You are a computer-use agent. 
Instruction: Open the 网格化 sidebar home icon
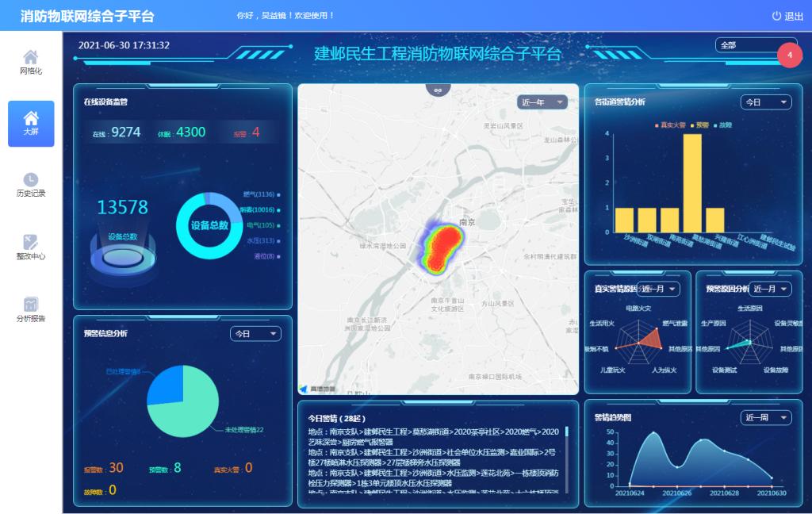31,57
